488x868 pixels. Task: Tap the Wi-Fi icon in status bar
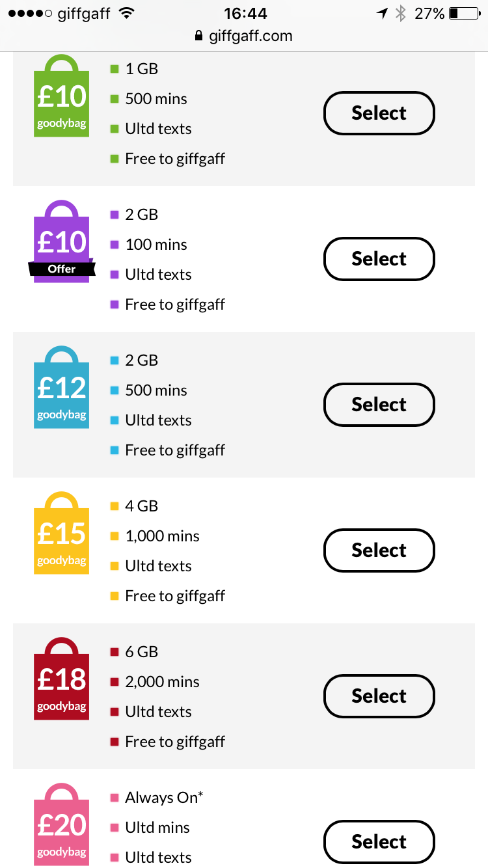pos(127,13)
